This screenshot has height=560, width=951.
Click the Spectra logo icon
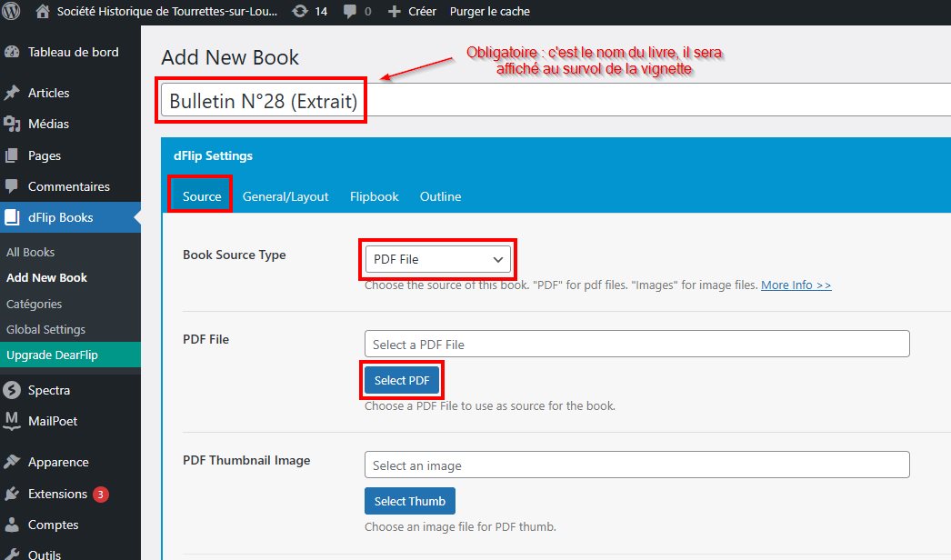click(12, 390)
